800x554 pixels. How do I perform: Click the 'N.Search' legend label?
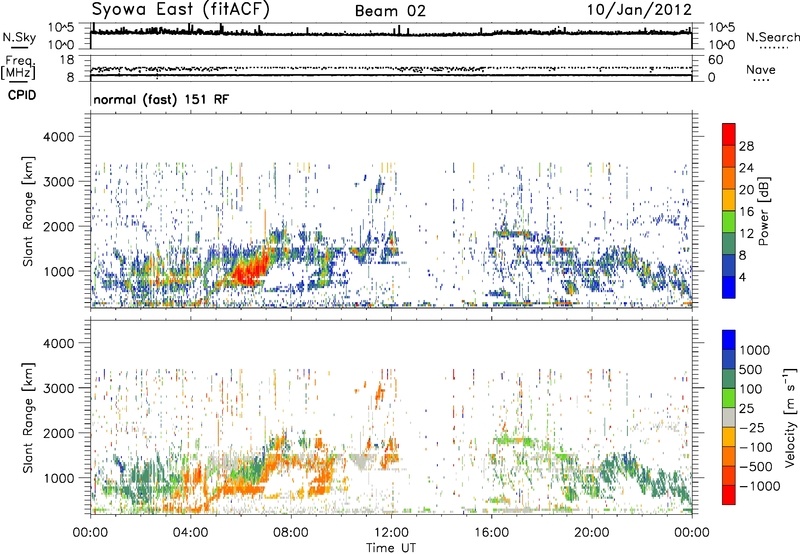click(x=773, y=37)
